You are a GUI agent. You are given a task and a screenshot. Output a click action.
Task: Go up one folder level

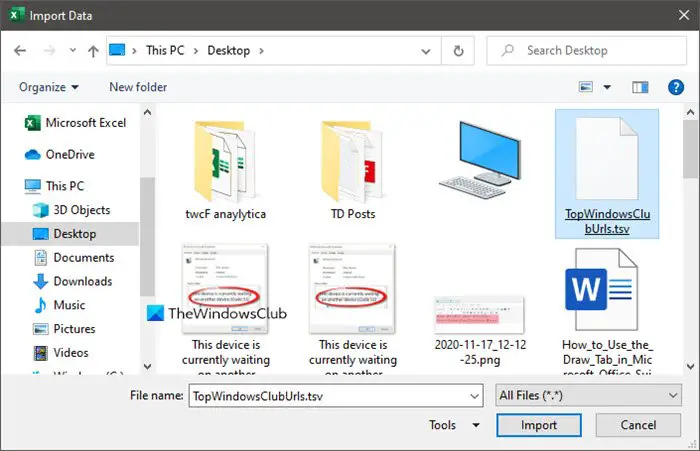(x=93, y=51)
